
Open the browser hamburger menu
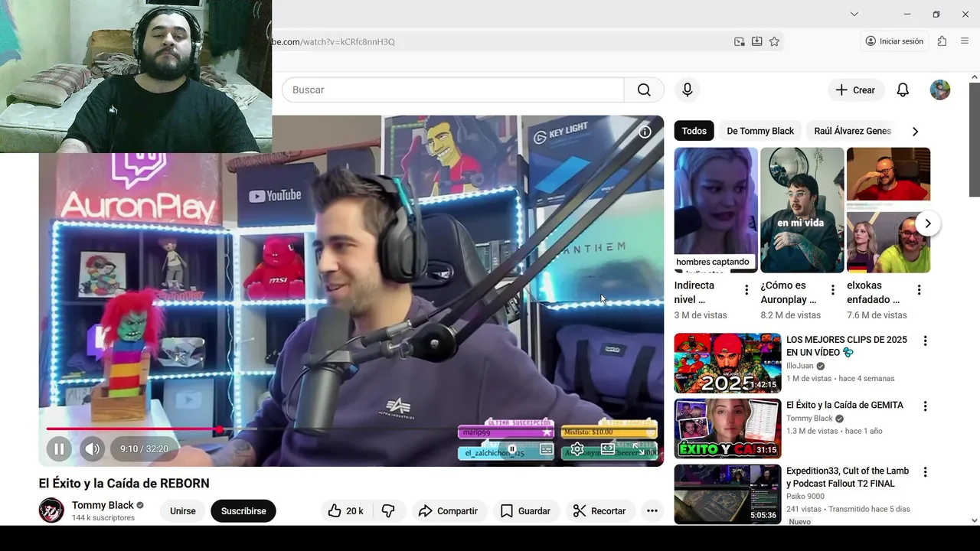click(965, 41)
